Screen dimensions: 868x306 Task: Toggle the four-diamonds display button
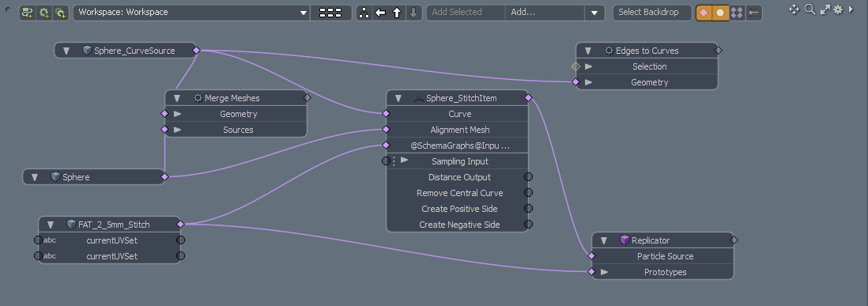(737, 13)
